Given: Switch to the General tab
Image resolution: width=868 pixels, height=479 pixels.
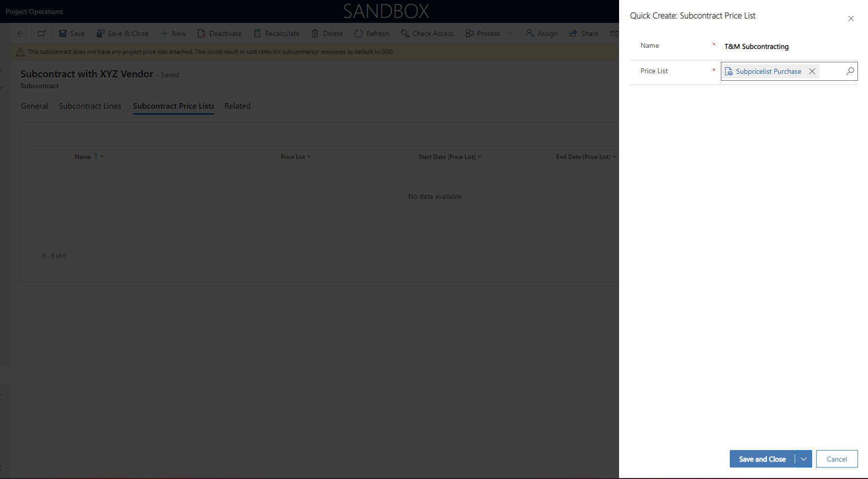Looking at the screenshot, I should point(34,106).
